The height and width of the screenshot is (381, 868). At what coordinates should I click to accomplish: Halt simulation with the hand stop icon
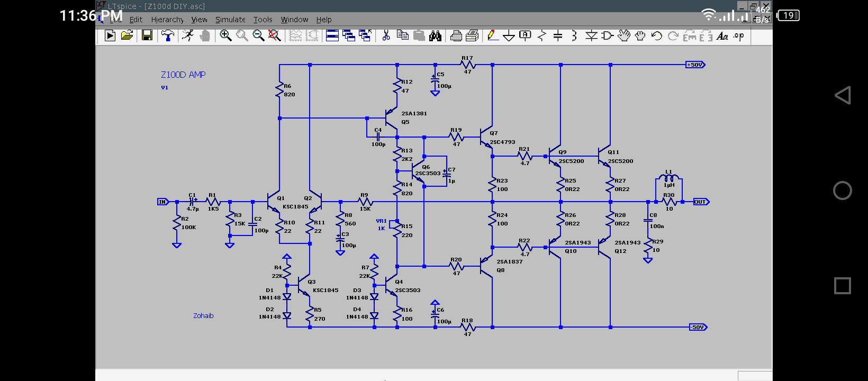coord(205,35)
